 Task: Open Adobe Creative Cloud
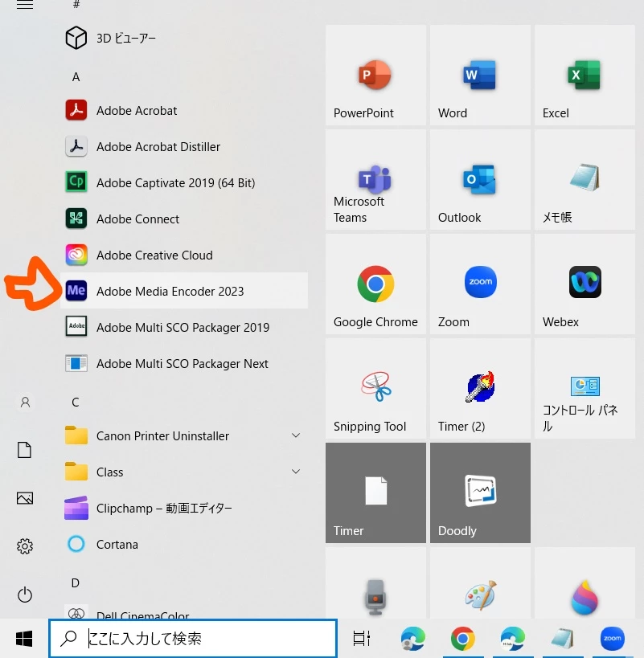(x=184, y=255)
